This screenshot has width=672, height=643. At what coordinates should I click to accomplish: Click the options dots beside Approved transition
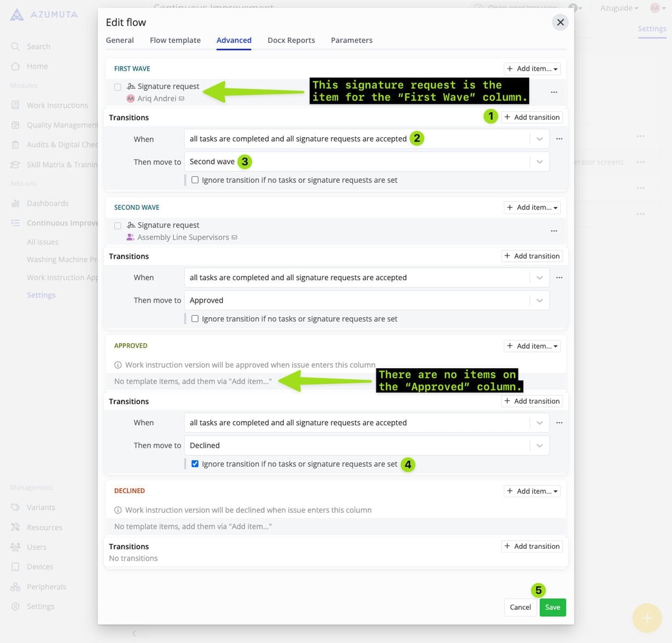[559, 423]
